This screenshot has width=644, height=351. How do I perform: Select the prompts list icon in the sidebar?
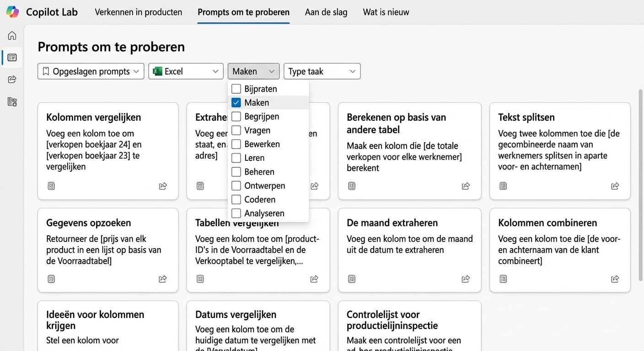click(x=11, y=57)
